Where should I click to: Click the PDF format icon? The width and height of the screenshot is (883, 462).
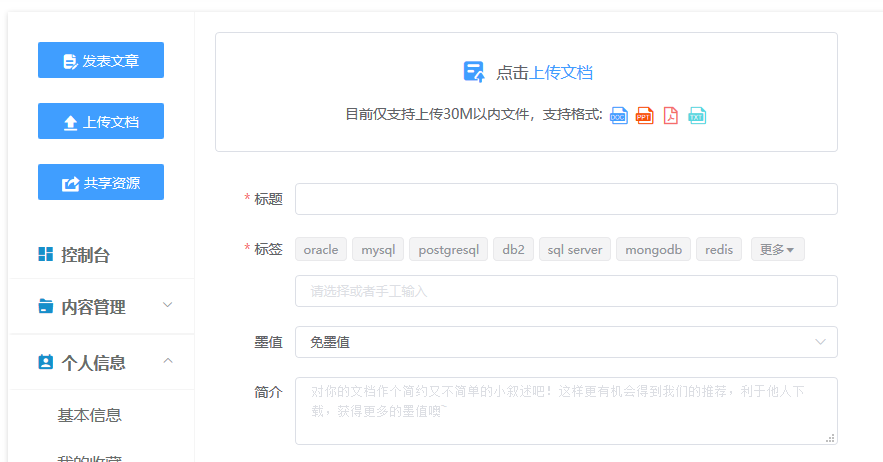671,116
